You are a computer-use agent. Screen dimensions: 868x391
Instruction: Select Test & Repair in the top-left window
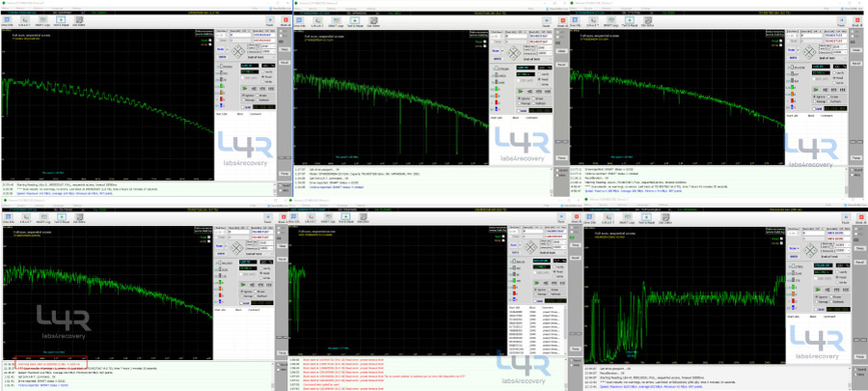(61, 21)
